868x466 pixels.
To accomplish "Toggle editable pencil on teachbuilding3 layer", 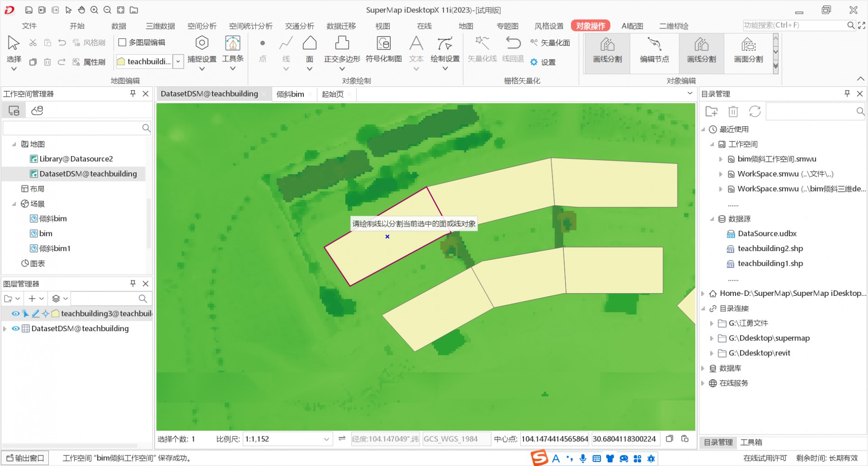I will pos(35,313).
